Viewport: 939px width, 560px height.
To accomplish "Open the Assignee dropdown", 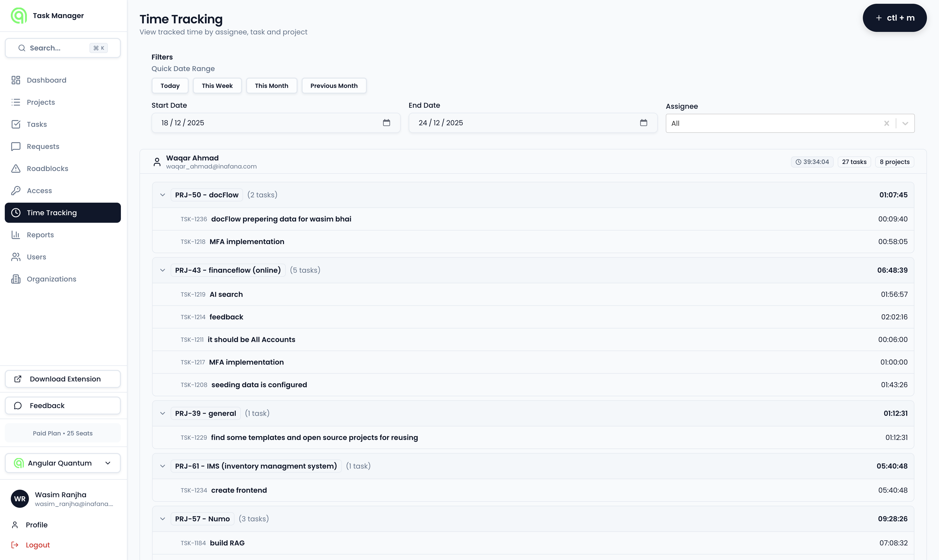I will pos(905,123).
